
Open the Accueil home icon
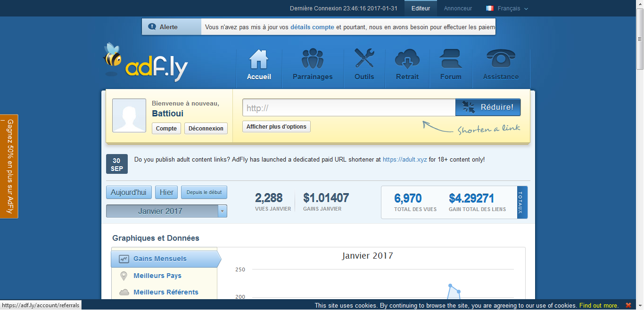point(259,59)
